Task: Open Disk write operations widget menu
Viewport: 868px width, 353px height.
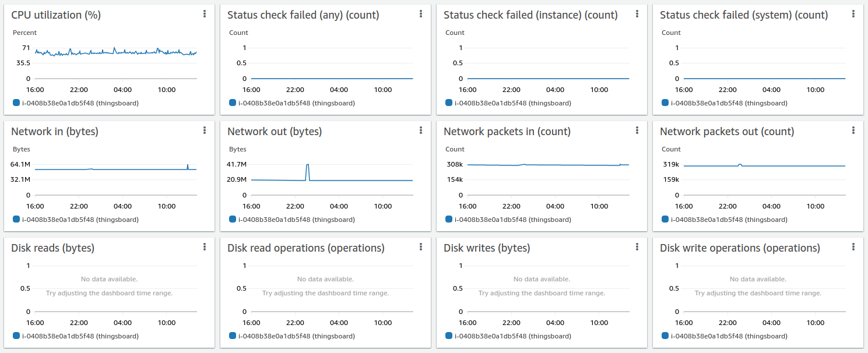Action: (853, 247)
